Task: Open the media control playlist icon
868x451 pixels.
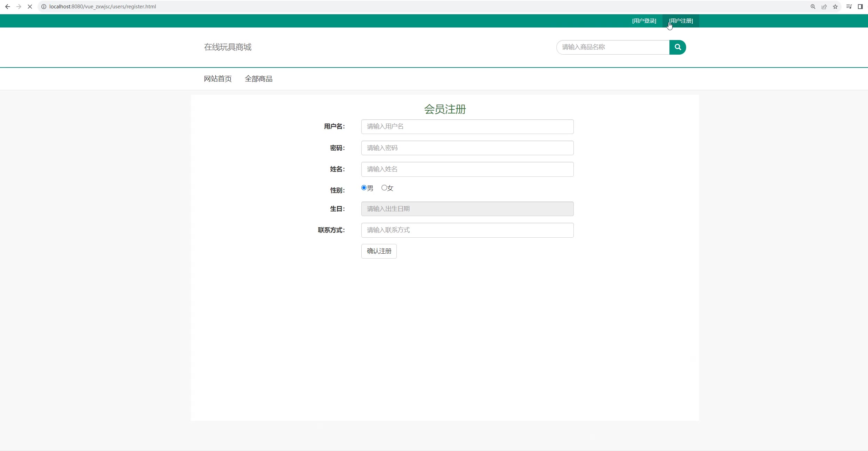Action: [849, 7]
